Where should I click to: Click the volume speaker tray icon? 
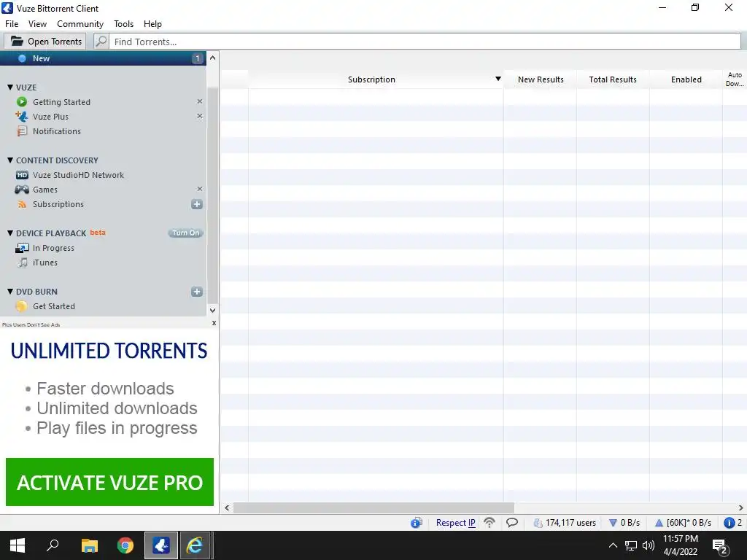coord(648,545)
